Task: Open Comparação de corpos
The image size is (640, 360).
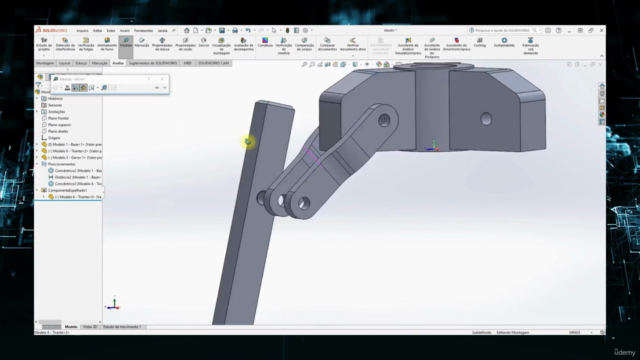Action: [x=304, y=45]
